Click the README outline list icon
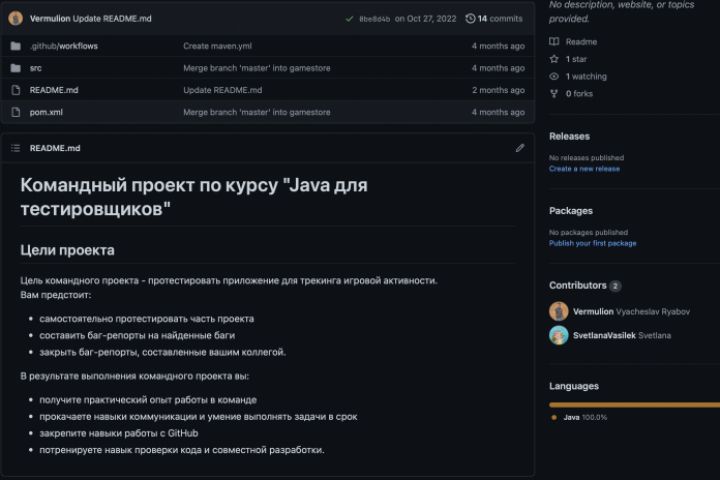720x480 pixels. [x=15, y=148]
